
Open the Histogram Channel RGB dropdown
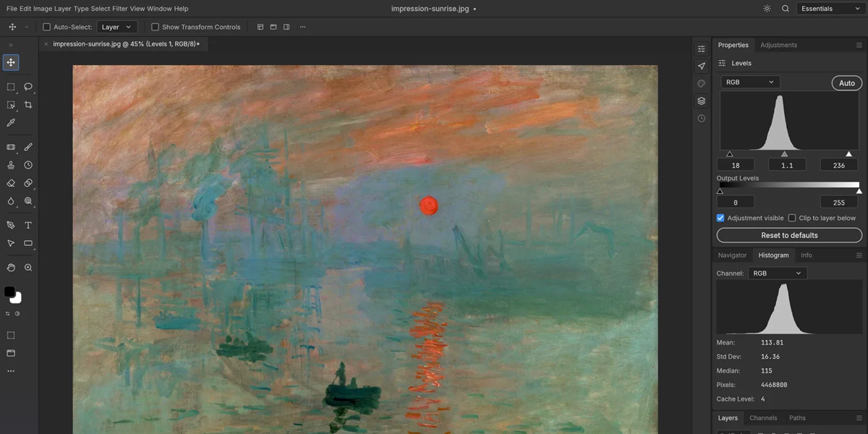tap(778, 273)
